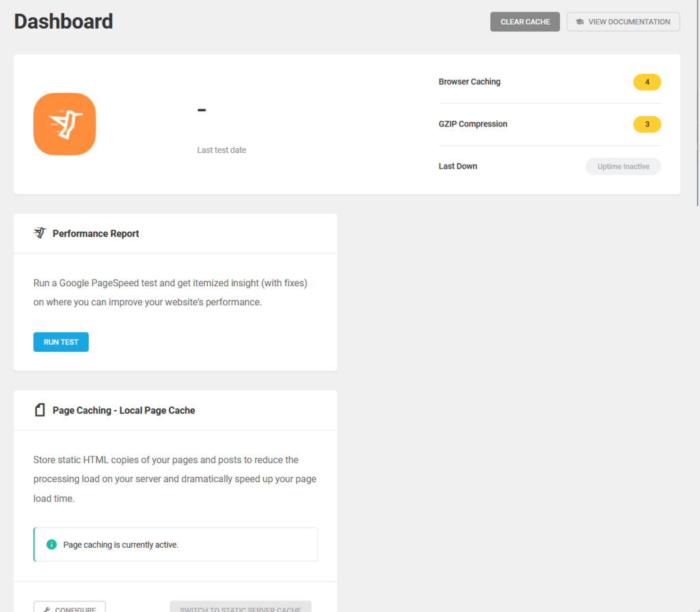Open VIEW DOCUMENTATION link button

(x=623, y=22)
